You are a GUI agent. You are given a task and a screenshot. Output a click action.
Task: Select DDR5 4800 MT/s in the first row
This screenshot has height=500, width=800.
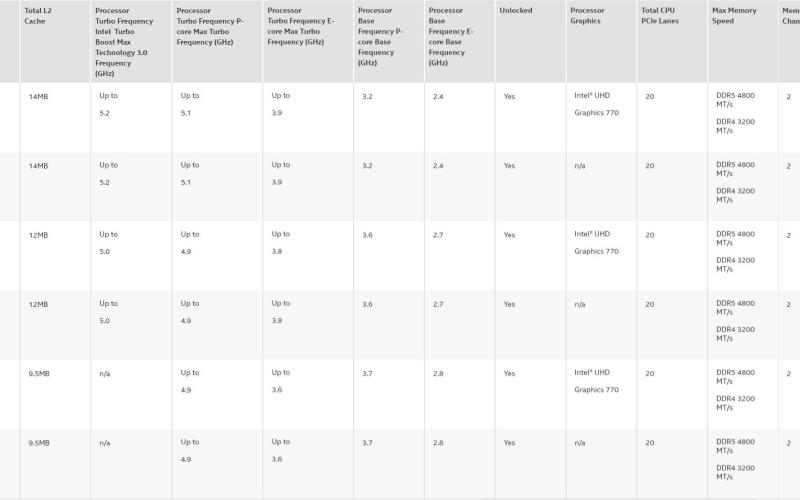tap(735, 100)
